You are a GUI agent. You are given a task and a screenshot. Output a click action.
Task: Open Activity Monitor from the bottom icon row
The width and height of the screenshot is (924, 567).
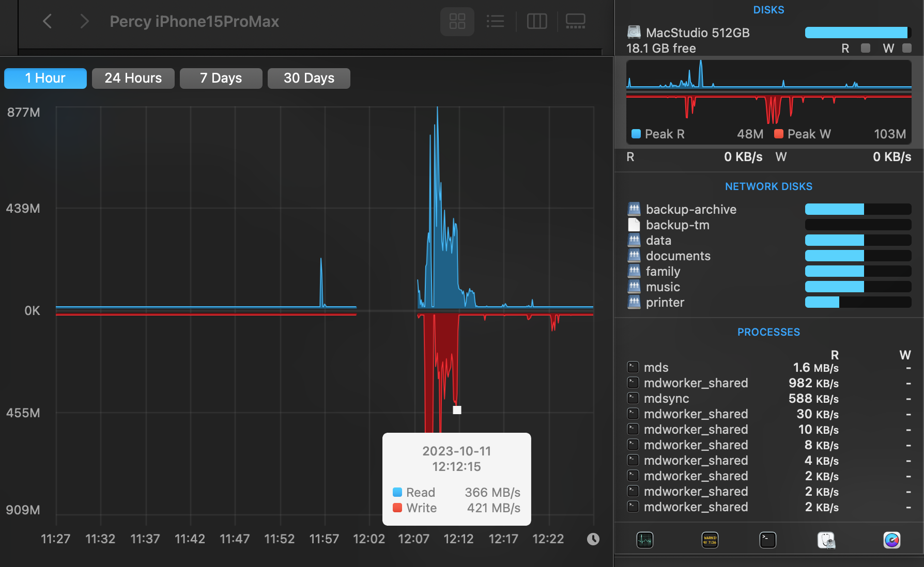tap(645, 540)
